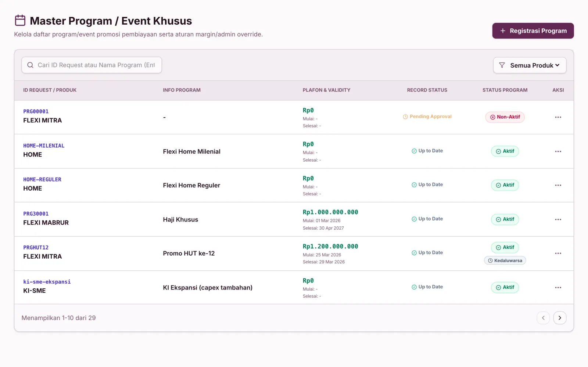Screen dimensions: 588x367
Task: Click the PRG30001 request ID
Action: pyautogui.click(x=36, y=213)
